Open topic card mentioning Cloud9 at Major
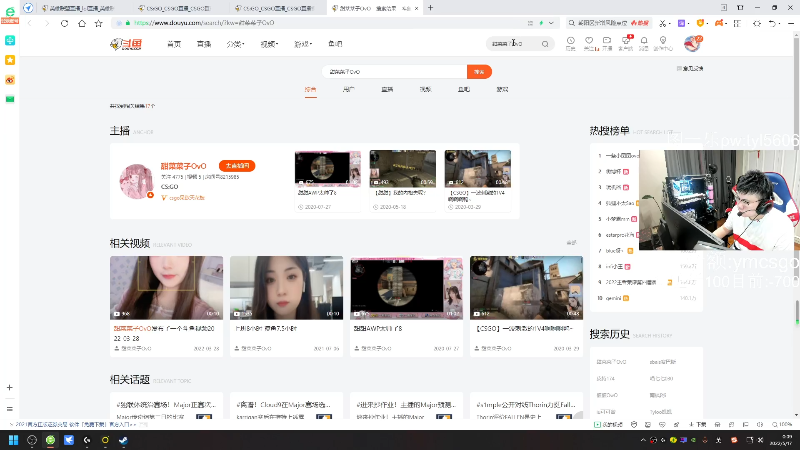Image resolution: width=800 pixels, height=450 pixels. (286, 406)
